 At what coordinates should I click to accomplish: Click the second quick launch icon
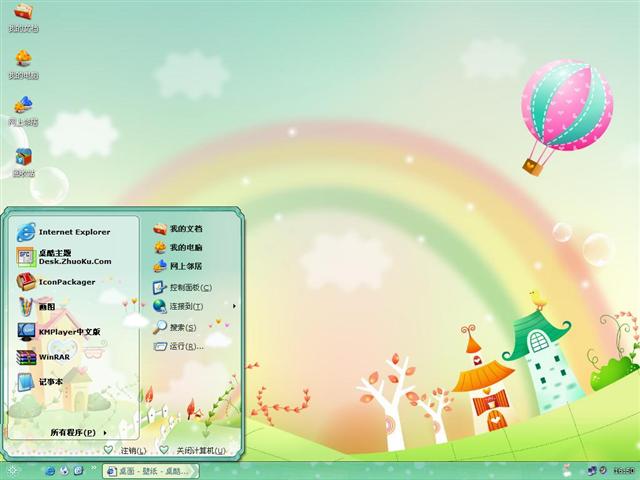click(64, 471)
